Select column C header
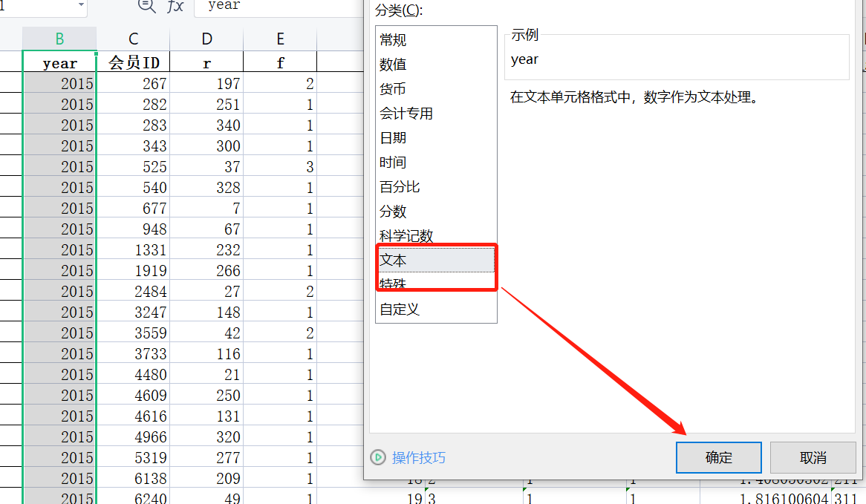Viewport: 866px width, 504px height. pos(133,39)
